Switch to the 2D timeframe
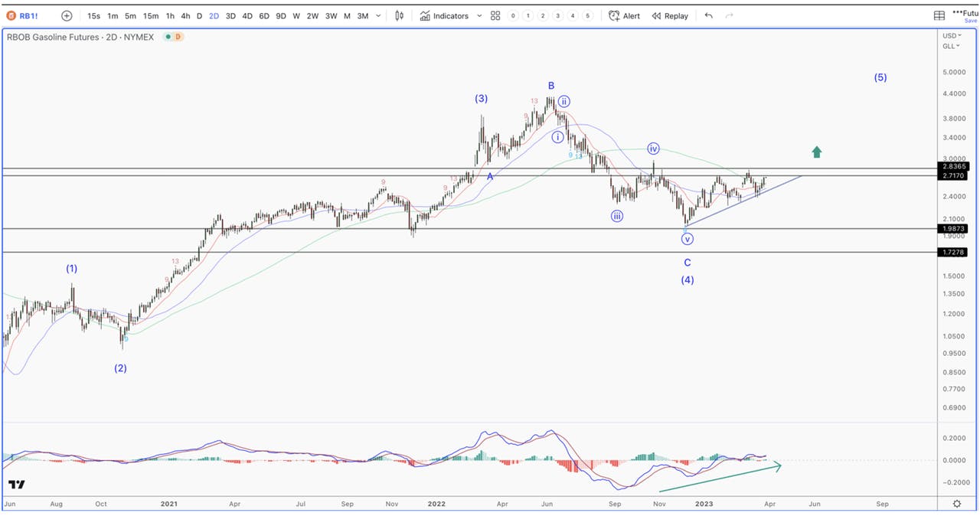Viewport: 980px width, 516px height. 214,15
